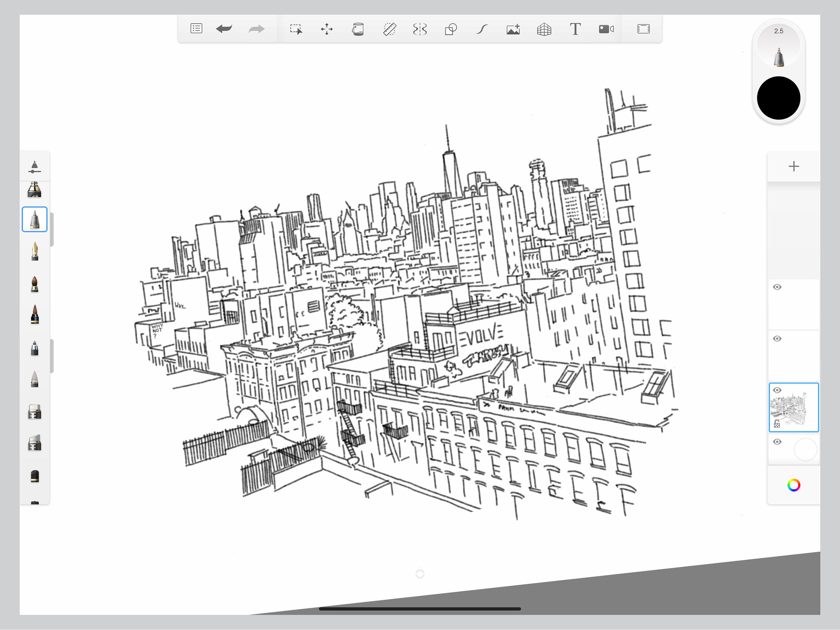
Task: Choose the rectangular Selection tool
Action: pos(296,29)
